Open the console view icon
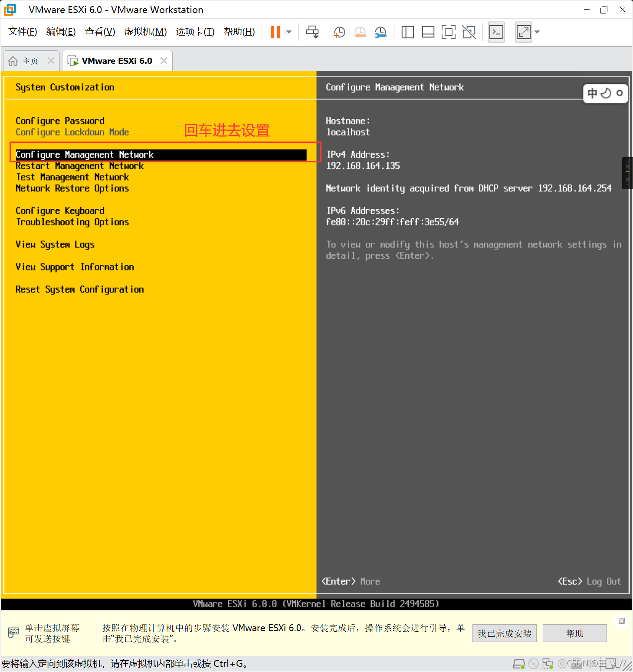The height and width of the screenshot is (672, 633). click(x=496, y=32)
